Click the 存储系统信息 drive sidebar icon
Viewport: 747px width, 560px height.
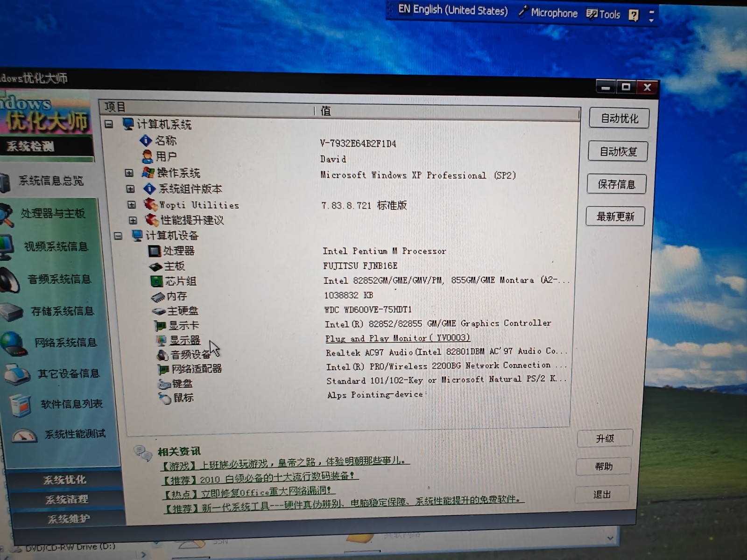click(11, 311)
